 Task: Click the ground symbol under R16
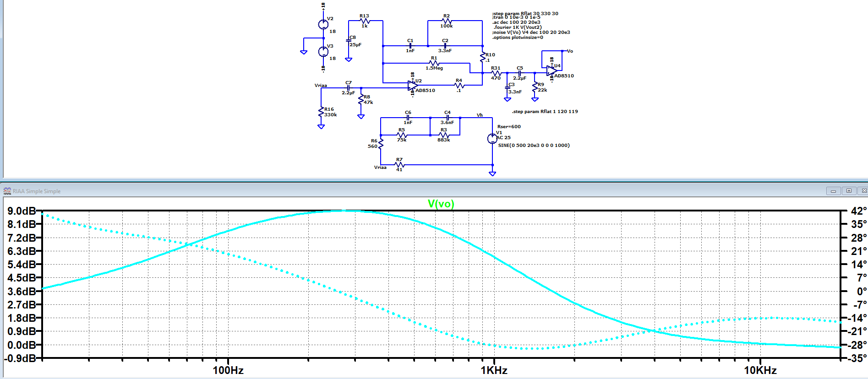(x=321, y=126)
